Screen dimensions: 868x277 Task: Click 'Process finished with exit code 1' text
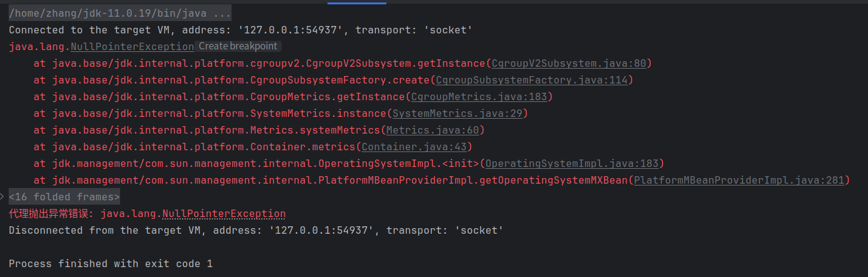(x=111, y=263)
